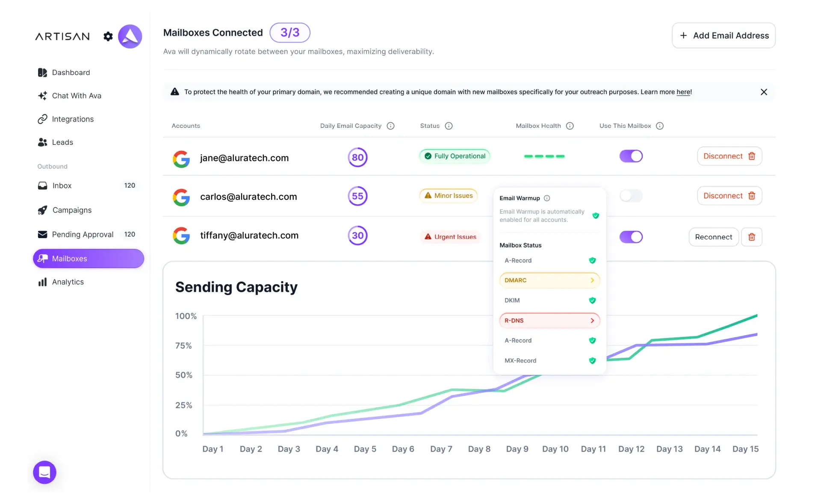Click Add Email Address button
The image size is (821, 504).
724,35
